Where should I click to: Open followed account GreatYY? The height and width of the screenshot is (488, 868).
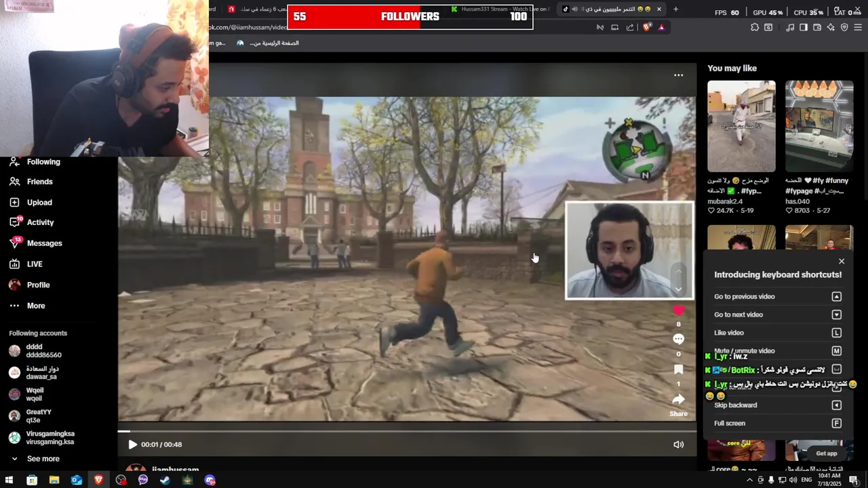(x=31, y=416)
